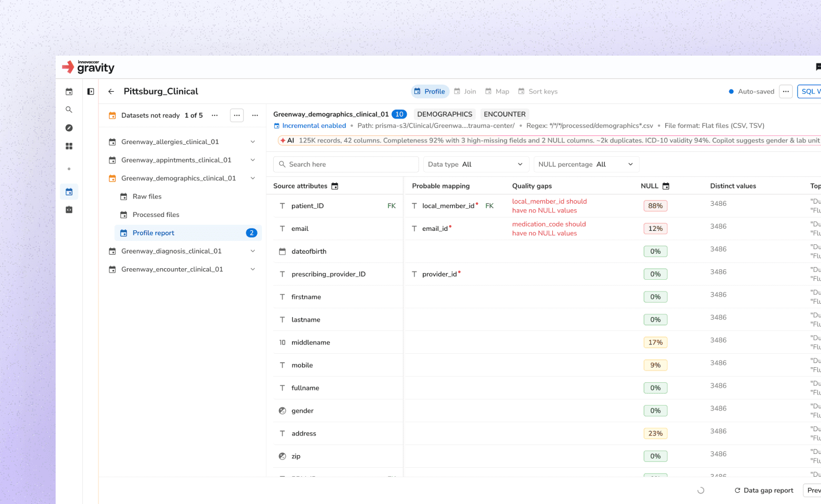This screenshot has width=821, height=504.
Task: Open the three-dot menu next to Auto-saved
Action: [x=786, y=92]
